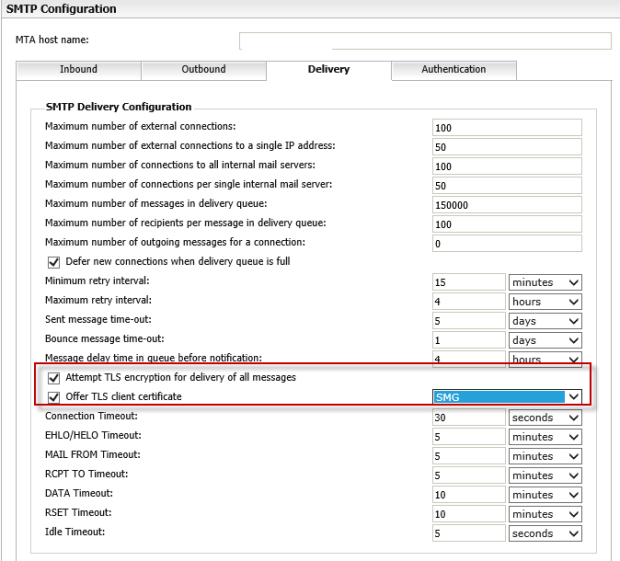Open Maximum retry interval hours dropdown
The height and width of the screenshot is (561, 620).
(x=545, y=302)
